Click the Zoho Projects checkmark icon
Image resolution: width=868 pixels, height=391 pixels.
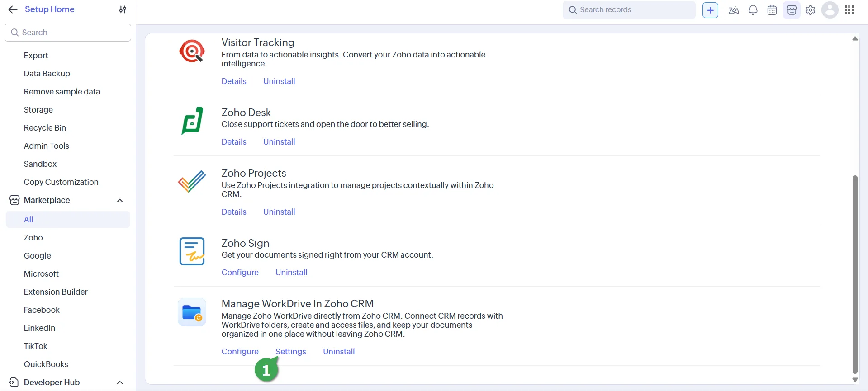[192, 181]
